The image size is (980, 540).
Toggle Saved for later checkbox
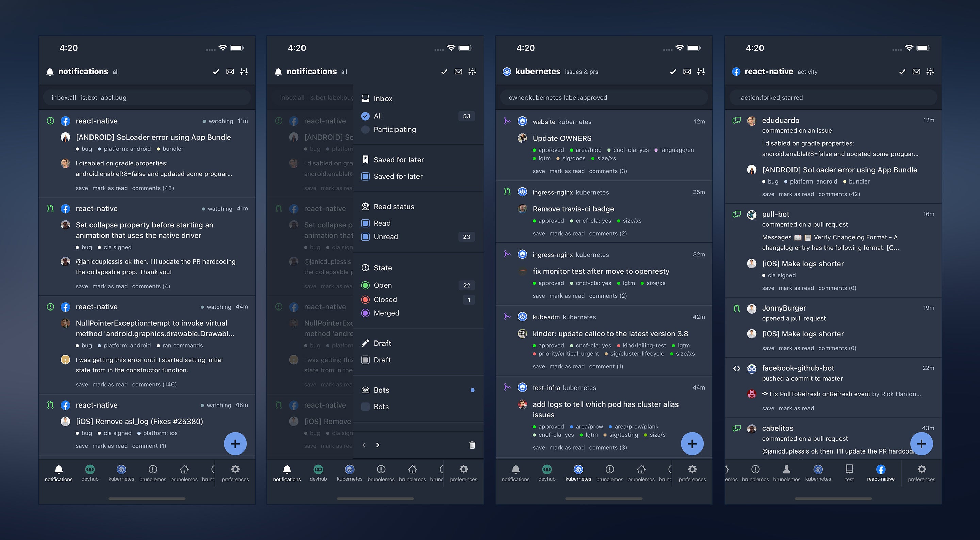365,177
